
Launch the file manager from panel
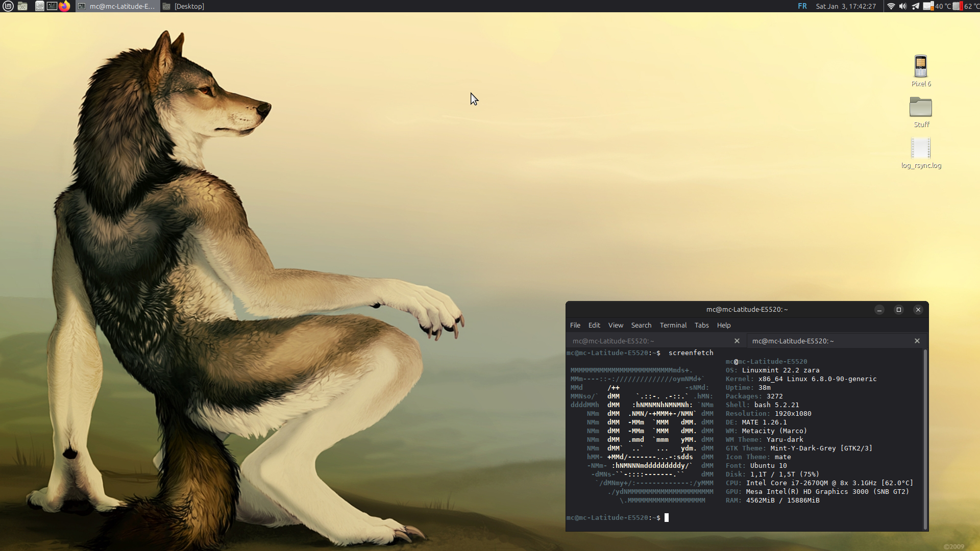(x=39, y=6)
